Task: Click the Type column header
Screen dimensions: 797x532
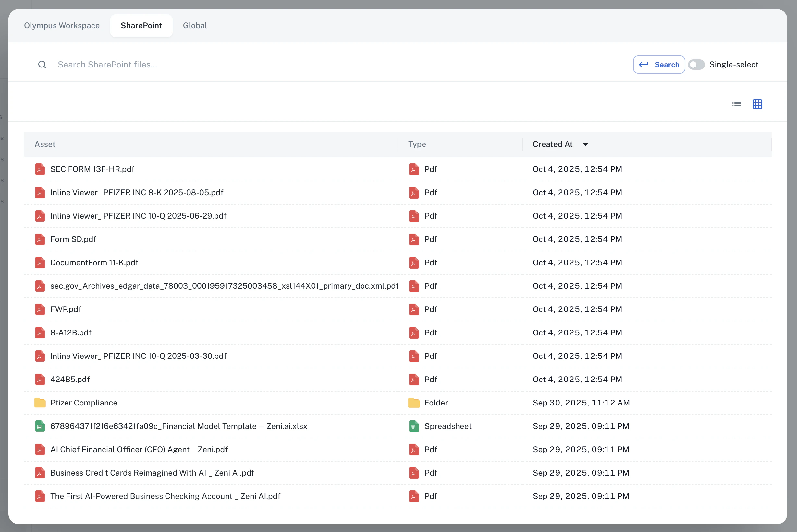Action: point(417,144)
